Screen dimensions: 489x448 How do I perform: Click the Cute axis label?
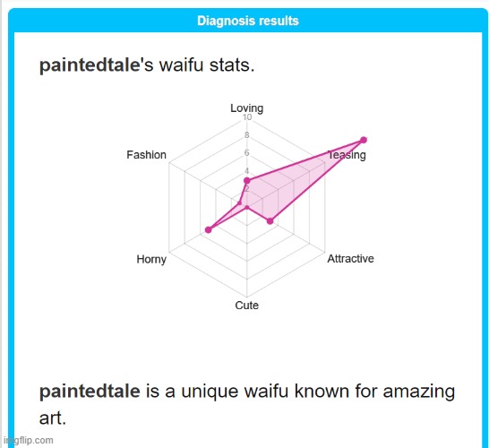247,306
